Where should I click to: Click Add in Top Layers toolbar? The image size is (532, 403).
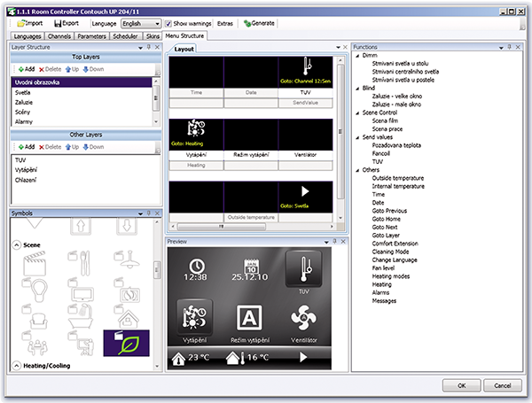pos(27,69)
